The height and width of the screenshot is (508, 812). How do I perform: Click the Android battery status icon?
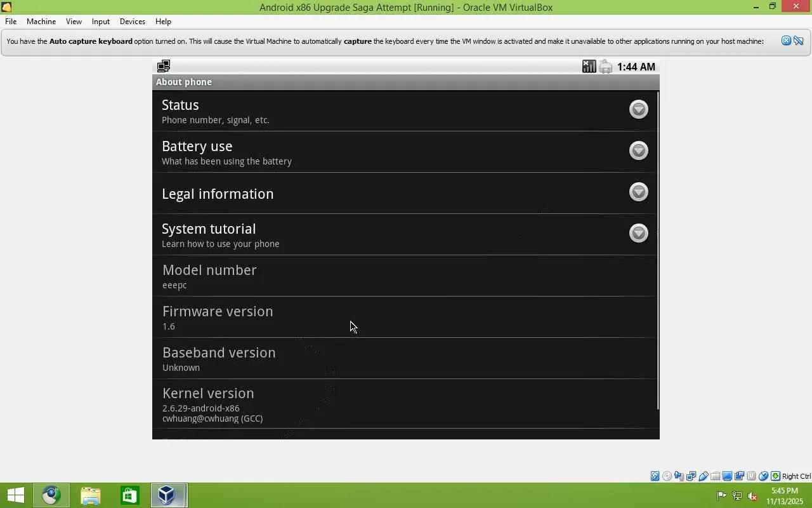click(x=605, y=66)
